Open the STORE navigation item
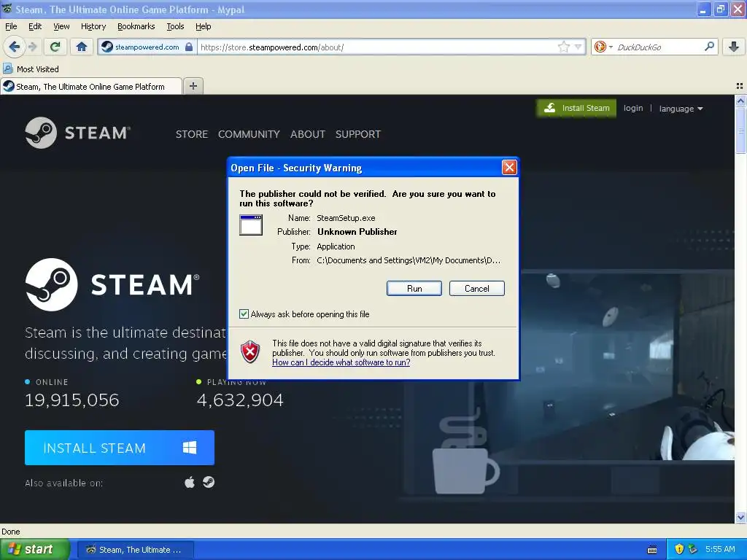 (192, 134)
